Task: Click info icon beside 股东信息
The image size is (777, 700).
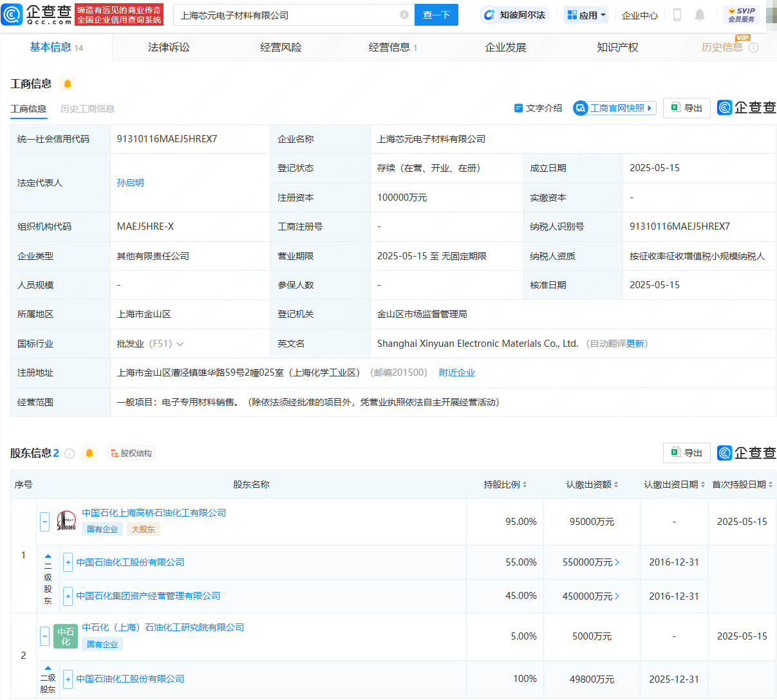Action: tap(70, 454)
